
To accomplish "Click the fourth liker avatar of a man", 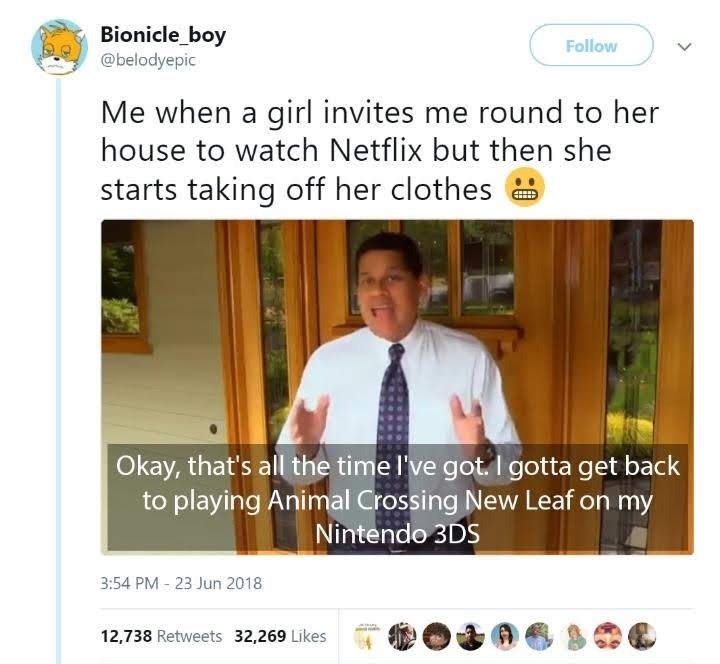I will [471, 636].
